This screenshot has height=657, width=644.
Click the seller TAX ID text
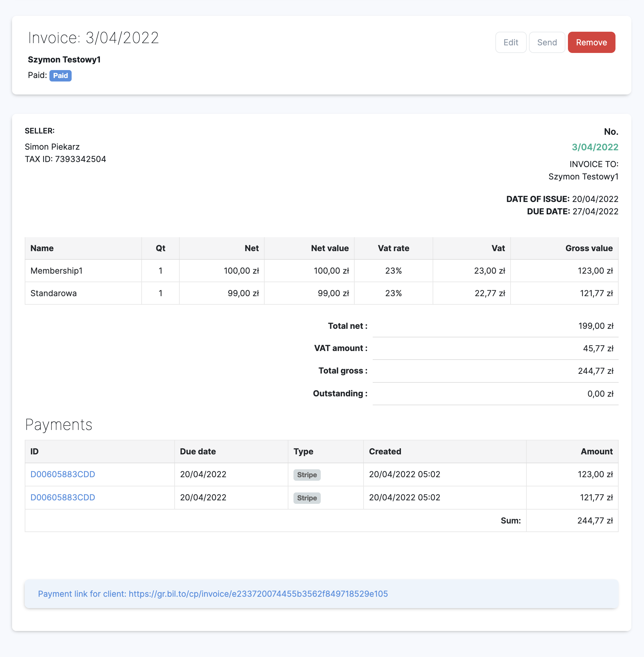click(65, 159)
